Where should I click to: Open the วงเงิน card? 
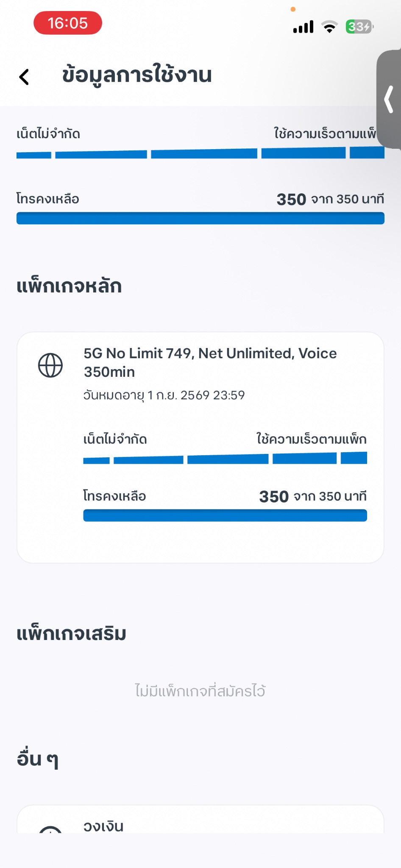coord(200,822)
